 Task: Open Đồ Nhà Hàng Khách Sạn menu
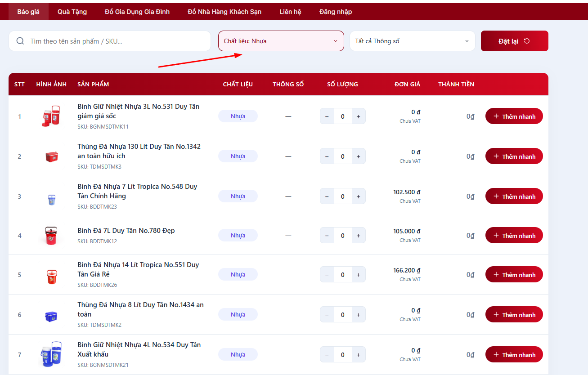(224, 12)
